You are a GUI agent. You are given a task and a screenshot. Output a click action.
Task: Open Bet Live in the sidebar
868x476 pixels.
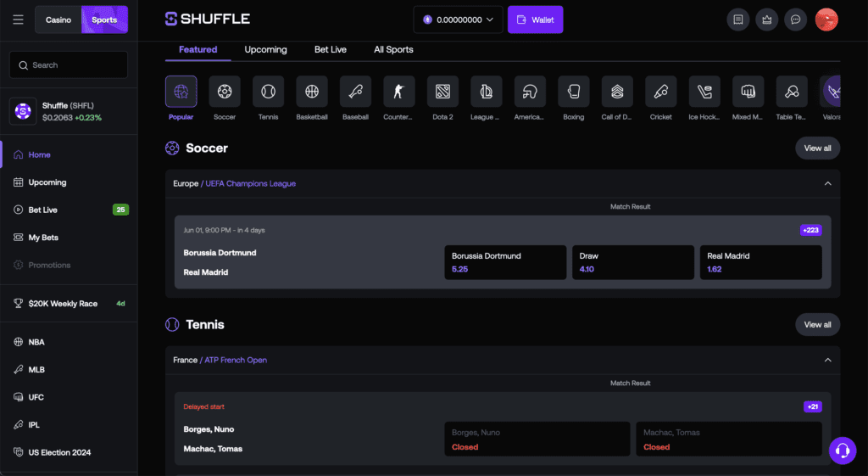70,210
